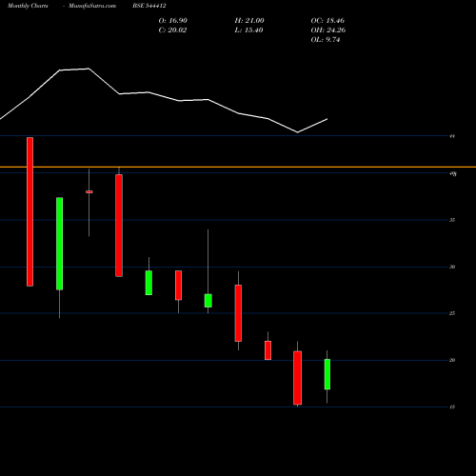
Task: Click the price axis label 20
Action: click(x=452, y=360)
